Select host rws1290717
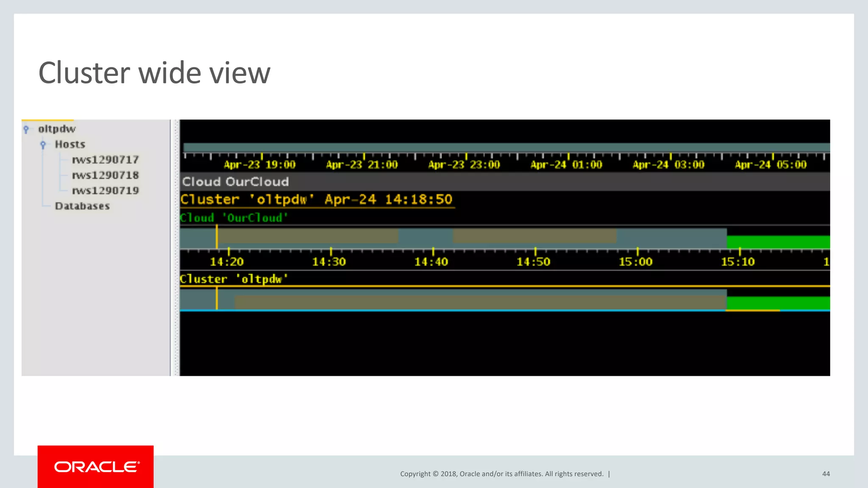Image resolution: width=868 pixels, height=488 pixels. pyautogui.click(x=105, y=160)
